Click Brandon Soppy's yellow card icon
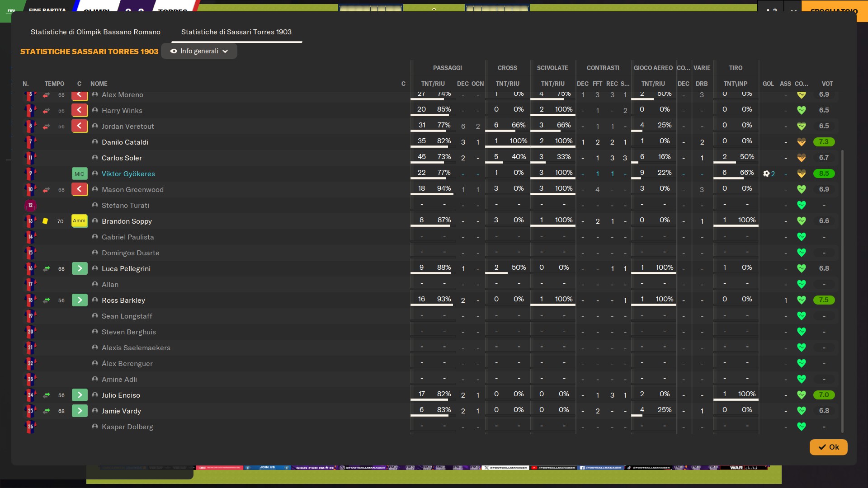This screenshot has height=488, width=868. (45, 221)
